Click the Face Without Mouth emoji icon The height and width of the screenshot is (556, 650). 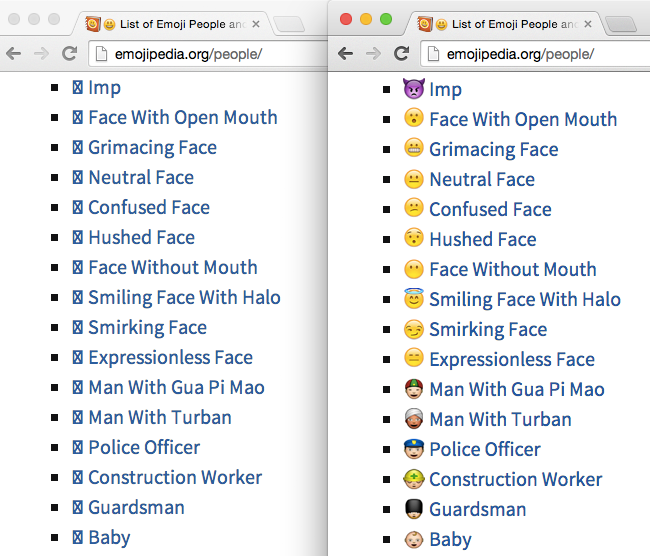pyautogui.click(x=414, y=269)
